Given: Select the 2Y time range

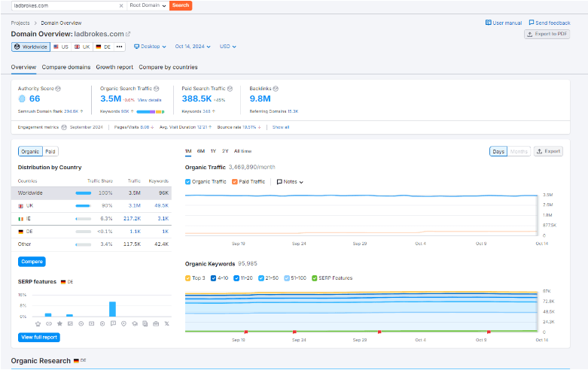Looking at the screenshot, I should [225, 151].
